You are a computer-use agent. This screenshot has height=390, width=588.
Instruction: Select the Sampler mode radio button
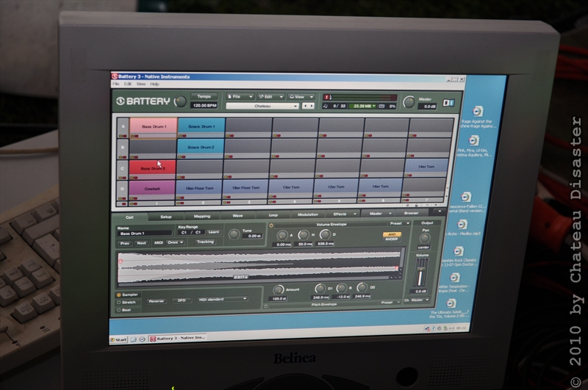(x=119, y=295)
